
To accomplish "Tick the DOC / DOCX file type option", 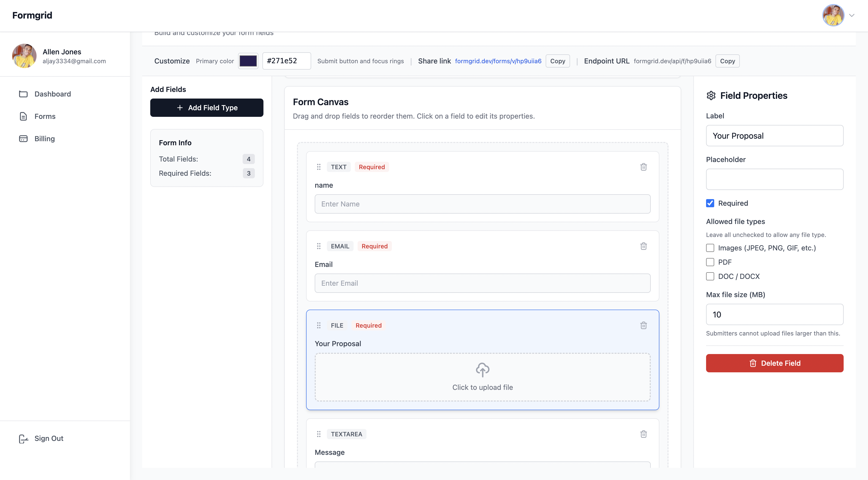I will (710, 276).
